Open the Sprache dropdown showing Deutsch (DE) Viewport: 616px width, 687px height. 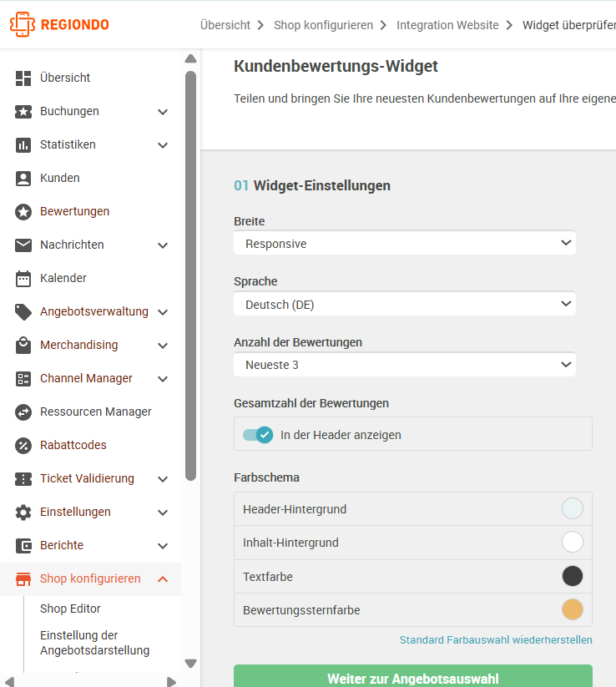tap(404, 304)
